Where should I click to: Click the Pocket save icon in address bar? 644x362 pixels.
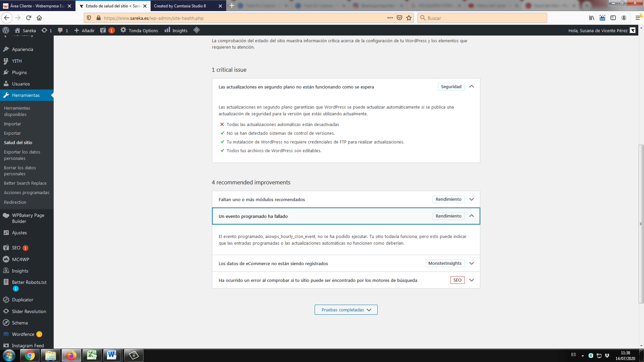(399, 18)
